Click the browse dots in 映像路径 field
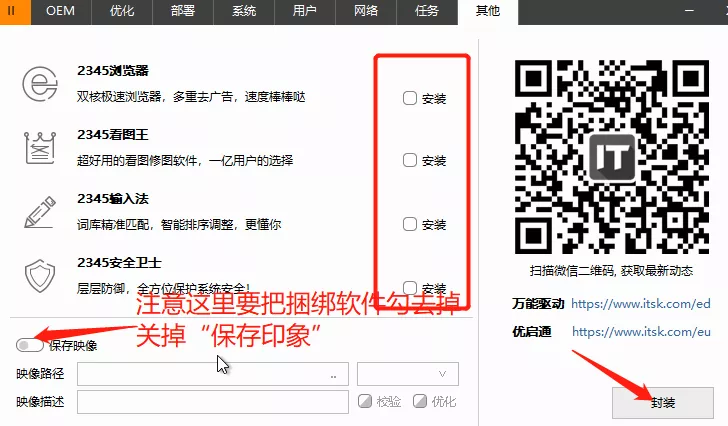The width and height of the screenshot is (728, 426). pos(332,375)
